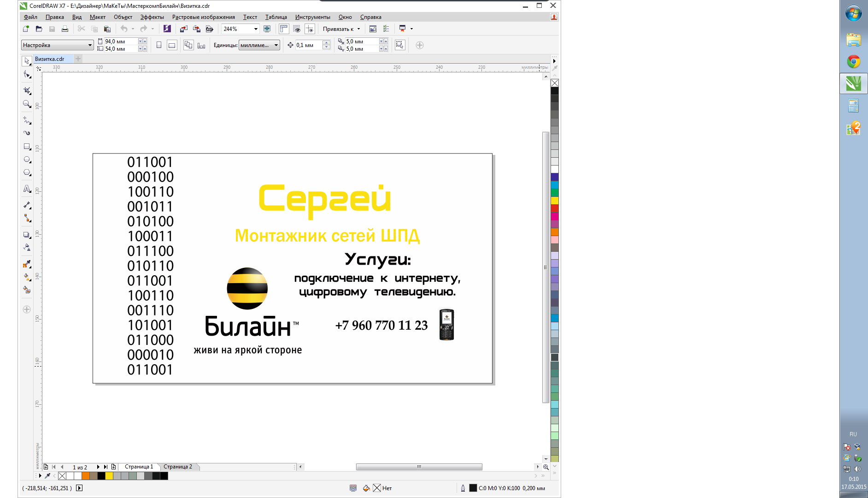Select the Interactive Fill tool
Screen dimensions: 868x498
[x=27, y=277]
